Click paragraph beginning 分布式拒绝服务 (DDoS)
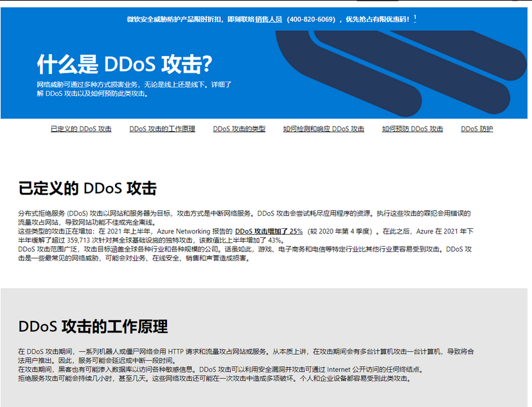Screen dimensions: 532x407 (x=244, y=217)
